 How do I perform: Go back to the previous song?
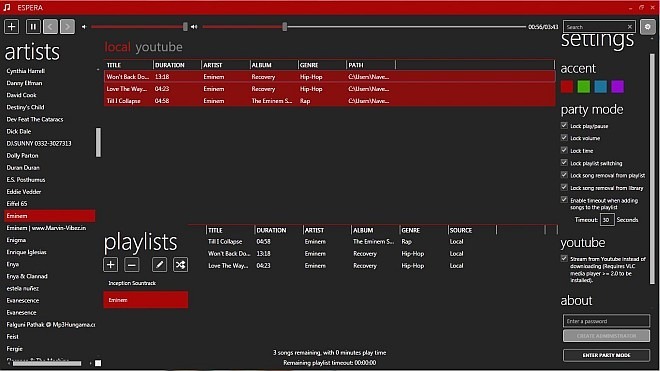pyautogui.click(x=50, y=27)
